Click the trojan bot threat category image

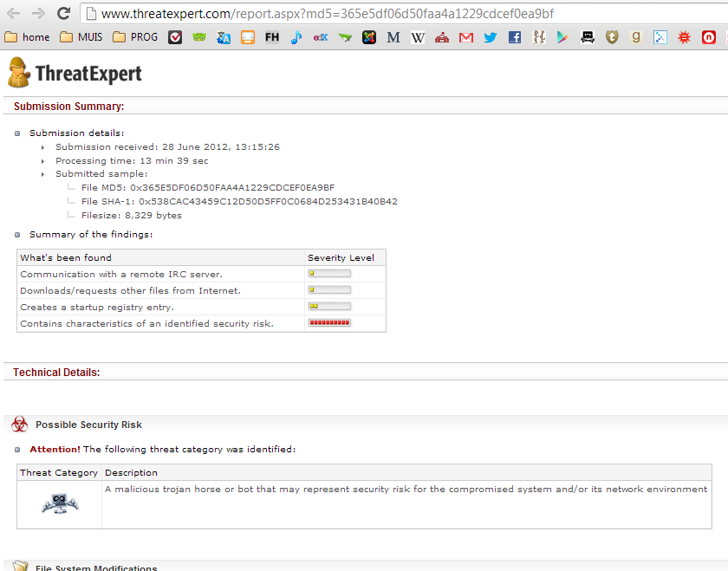tap(60, 503)
